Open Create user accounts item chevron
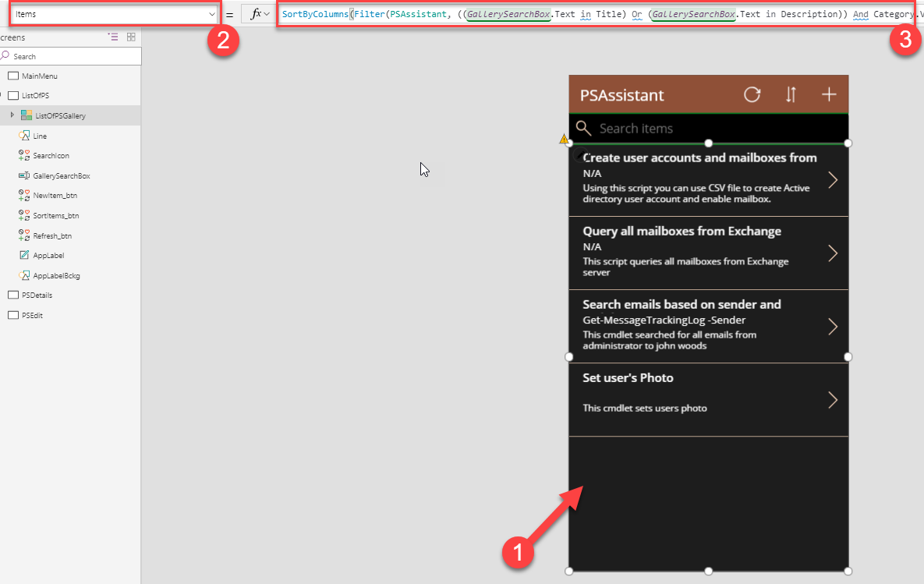The width and height of the screenshot is (924, 584). [x=833, y=180]
